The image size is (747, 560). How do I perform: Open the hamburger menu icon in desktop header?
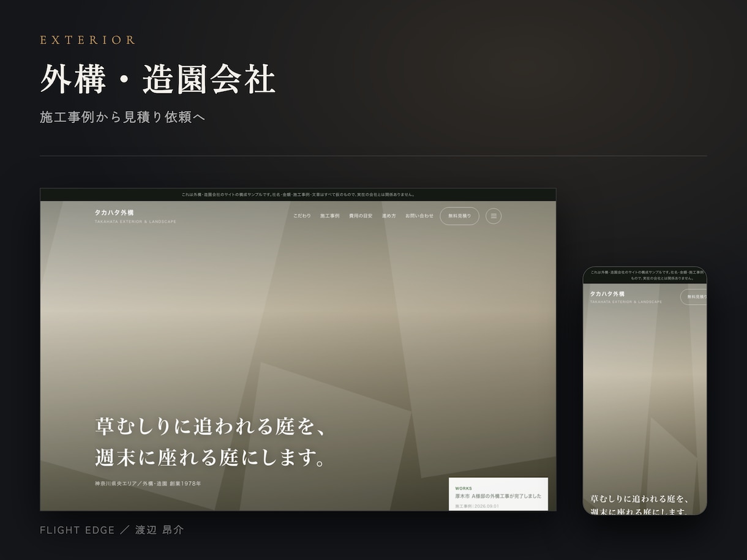(x=494, y=216)
